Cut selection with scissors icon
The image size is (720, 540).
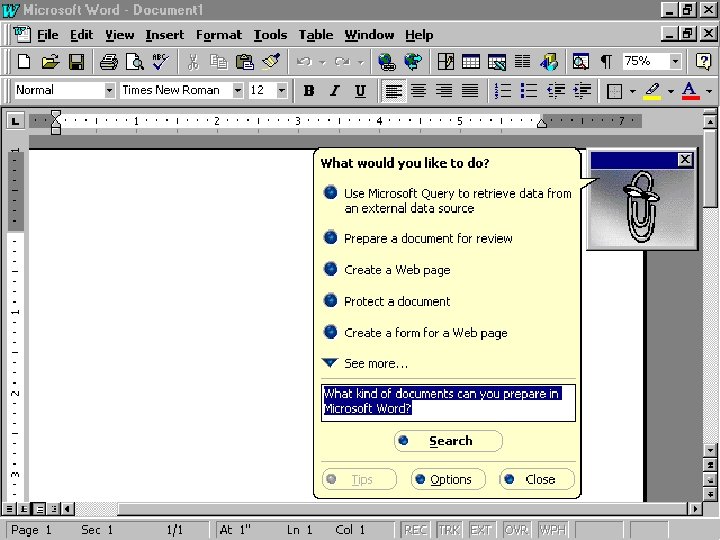pos(193,61)
